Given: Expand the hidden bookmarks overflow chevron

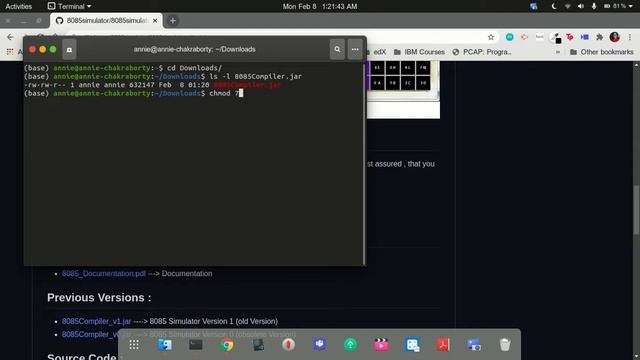Looking at the screenshot, I should pos(558,52).
